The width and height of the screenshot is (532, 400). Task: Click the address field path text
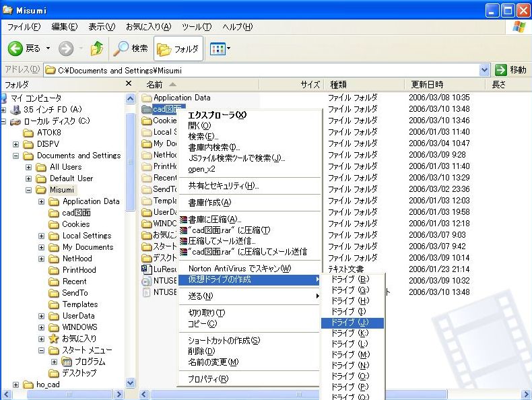point(120,71)
